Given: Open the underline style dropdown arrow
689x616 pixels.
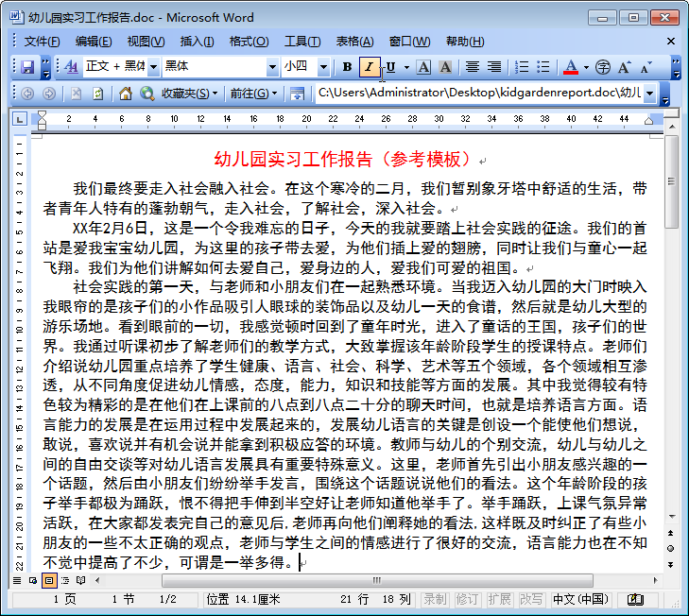Looking at the screenshot, I should 406,67.
